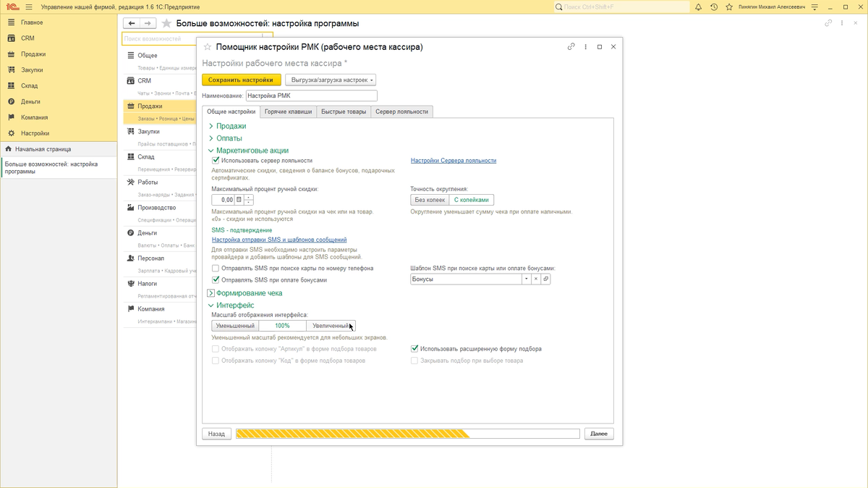Favorite the Помощник настройки РМК dialog via star
This screenshot has height=488, width=868.
[x=208, y=47]
